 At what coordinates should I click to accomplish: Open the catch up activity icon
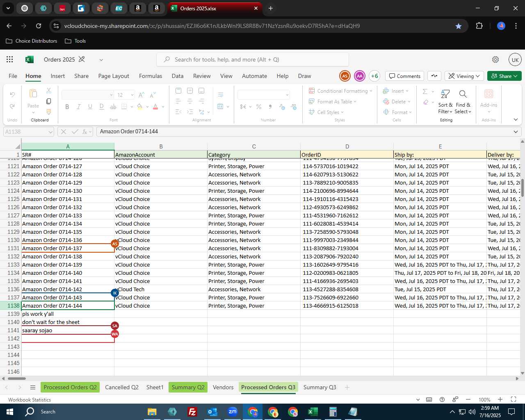[434, 76]
